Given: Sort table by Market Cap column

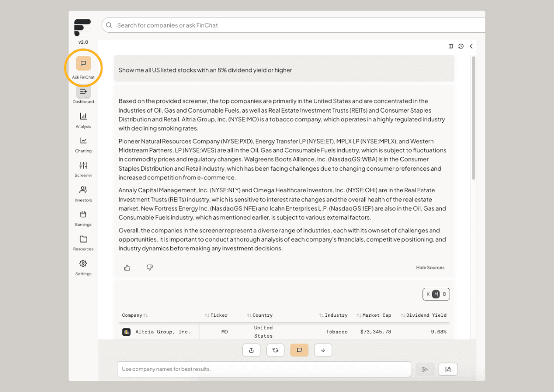Looking at the screenshot, I should 376,315.
